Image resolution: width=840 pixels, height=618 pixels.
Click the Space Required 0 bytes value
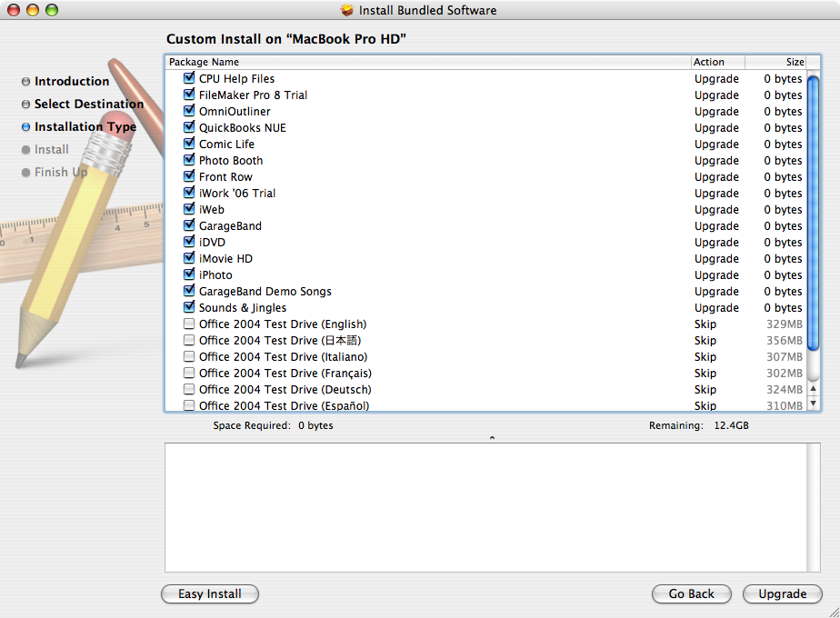click(315, 425)
